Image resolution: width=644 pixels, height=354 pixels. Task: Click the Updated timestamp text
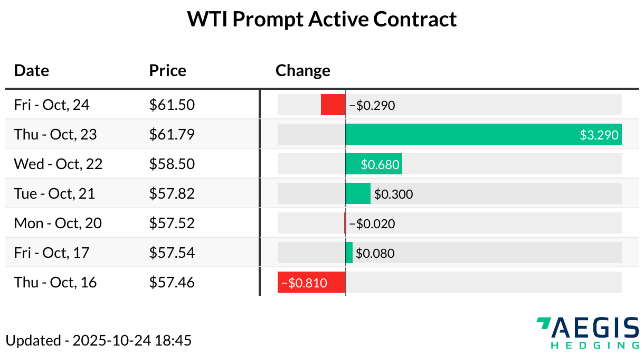click(x=98, y=340)
